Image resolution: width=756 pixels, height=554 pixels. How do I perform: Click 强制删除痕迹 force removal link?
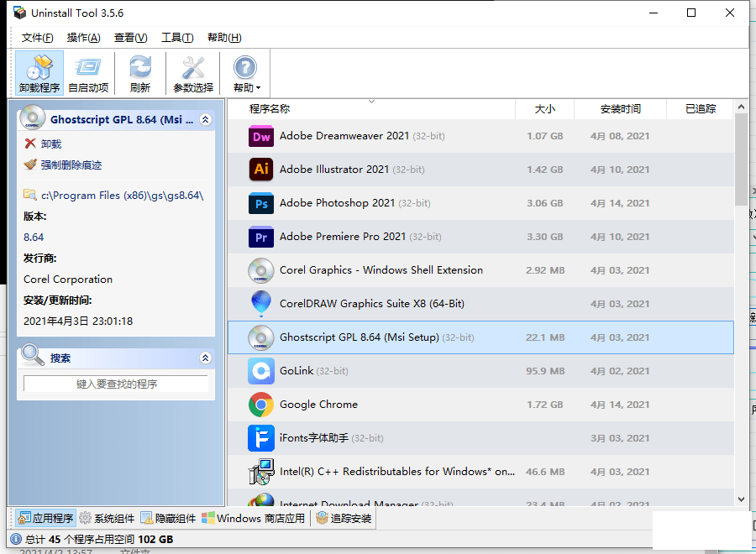click(x=71, y=165)
